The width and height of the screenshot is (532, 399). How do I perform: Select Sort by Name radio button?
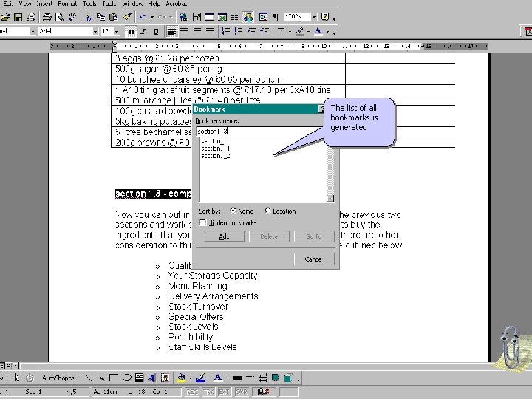[x=233, y=211]
